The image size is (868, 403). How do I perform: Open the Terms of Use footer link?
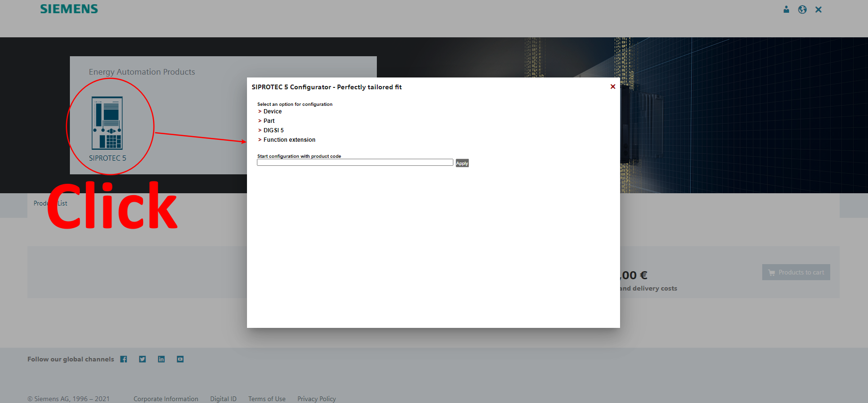(267, 399)
